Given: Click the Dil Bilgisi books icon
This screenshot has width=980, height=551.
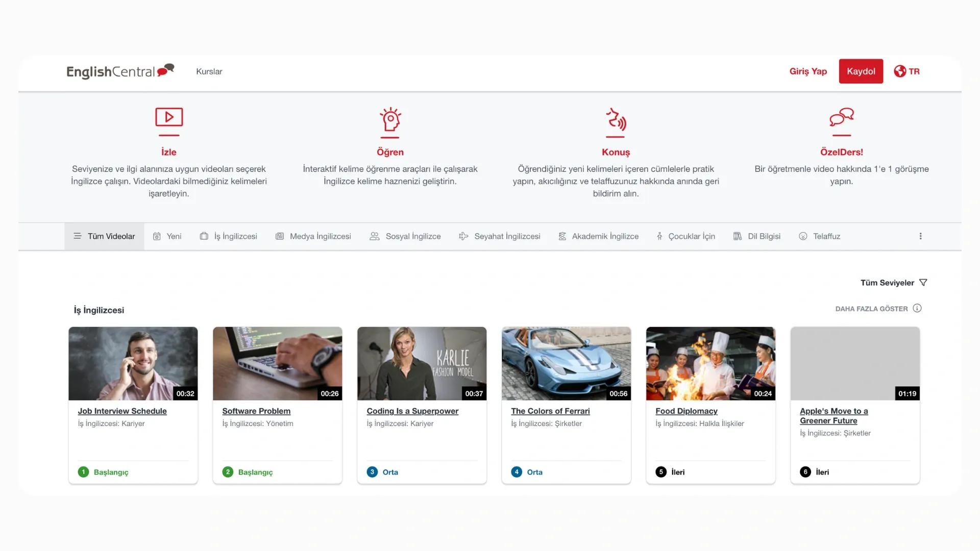Looking at the screenshot, I should pos(738,236).
